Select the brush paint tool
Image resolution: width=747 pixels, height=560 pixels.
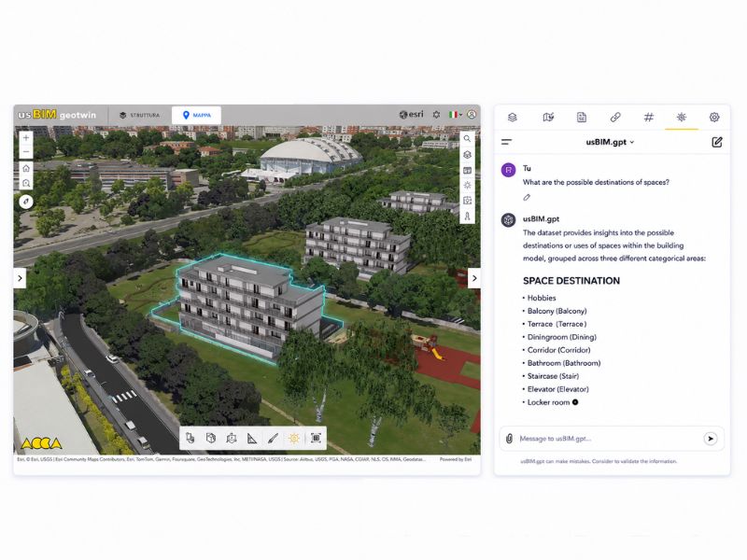(x=273, y=438)
